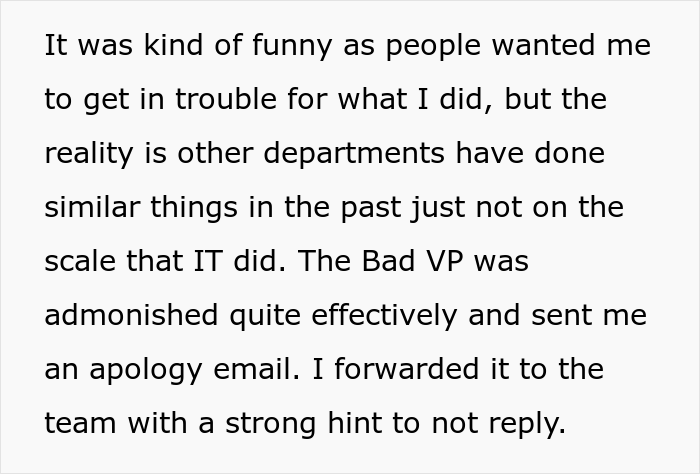
Task: Click the word "effectively" in the paragraph
Action: tap(387, 316)
